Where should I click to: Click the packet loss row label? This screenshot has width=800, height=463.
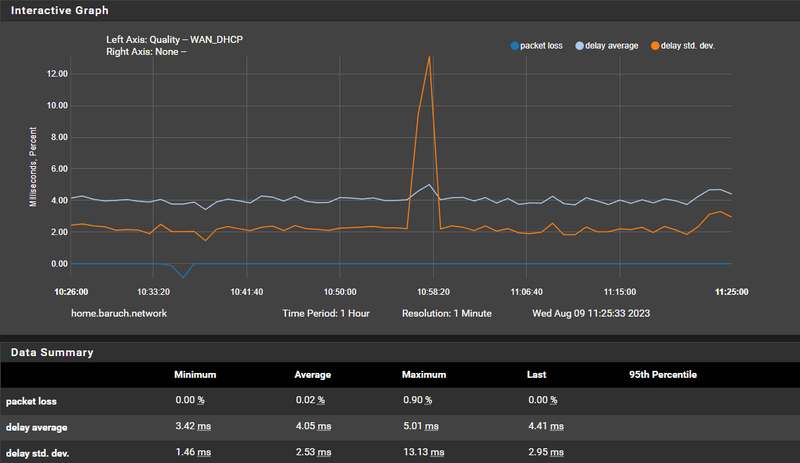[x=31, y=401]
